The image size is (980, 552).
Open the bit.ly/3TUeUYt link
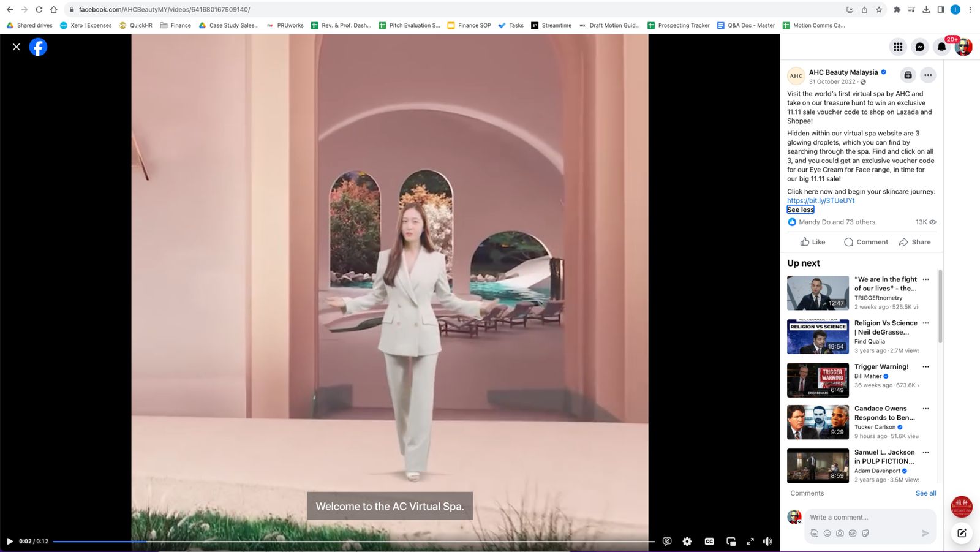(821, 200)
